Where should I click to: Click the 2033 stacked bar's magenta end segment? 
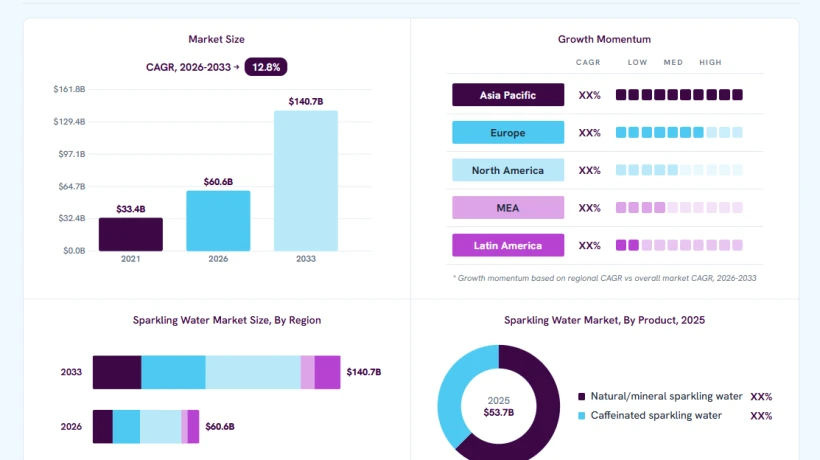[x=327, y=372]
